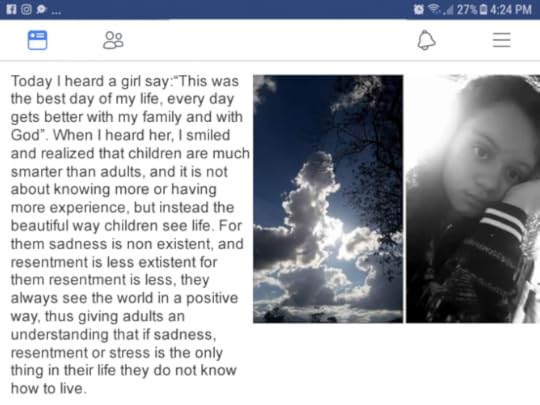This screenshot has width=540, height=405.
Task: Open the News Feed tab icon
Action: point(37,40)
